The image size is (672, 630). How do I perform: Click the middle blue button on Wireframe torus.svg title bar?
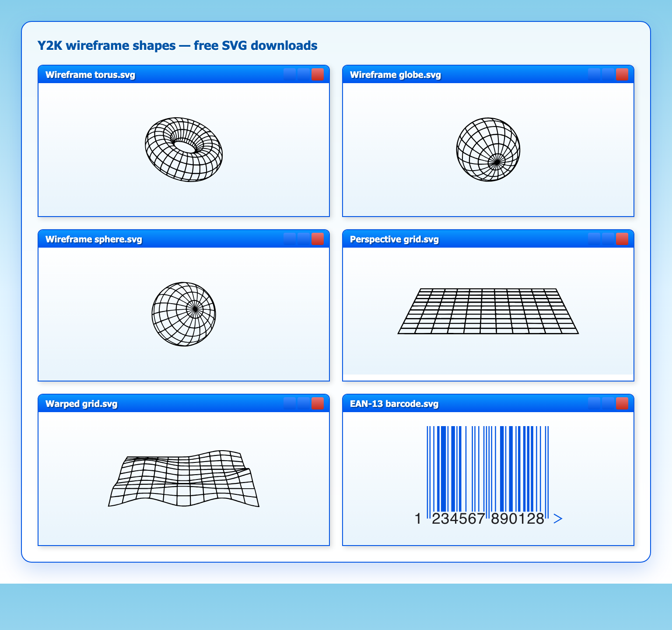pyautogui.click(x=304, y=74)
